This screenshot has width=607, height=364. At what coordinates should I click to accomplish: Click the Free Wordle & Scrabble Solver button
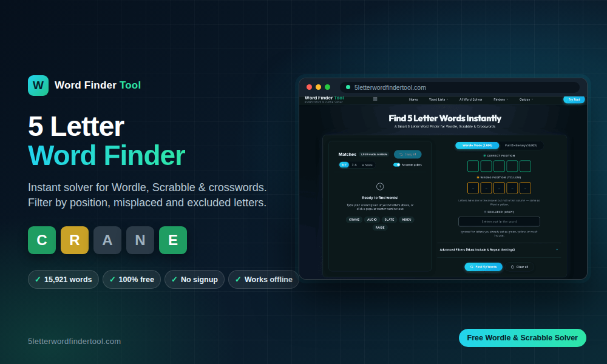(522, 338)
